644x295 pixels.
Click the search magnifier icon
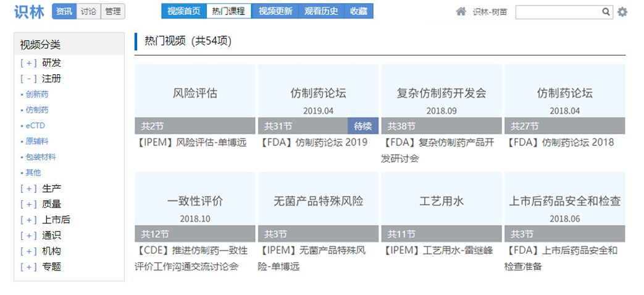pyautogui.click(x=606, y=12)
